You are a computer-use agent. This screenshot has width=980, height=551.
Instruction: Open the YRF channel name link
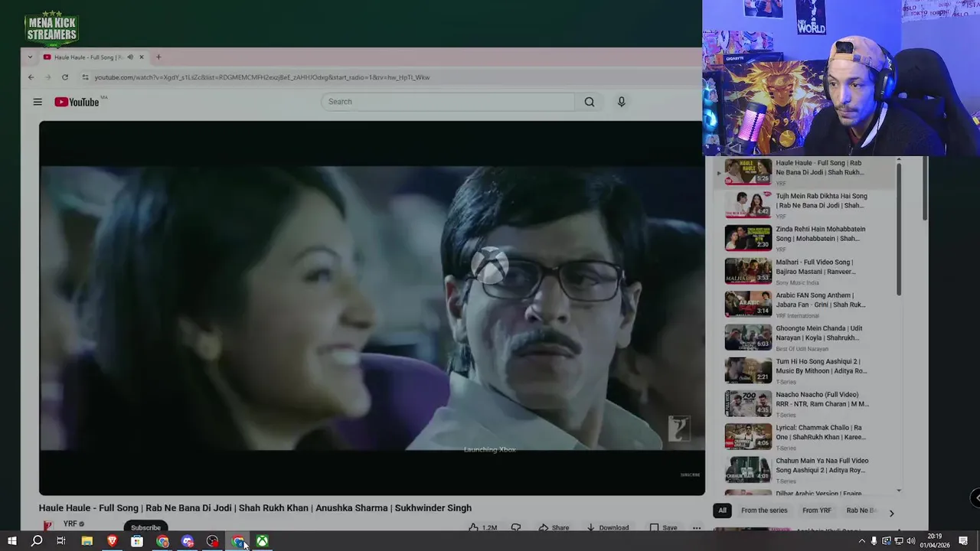click(x=70, y=524)
